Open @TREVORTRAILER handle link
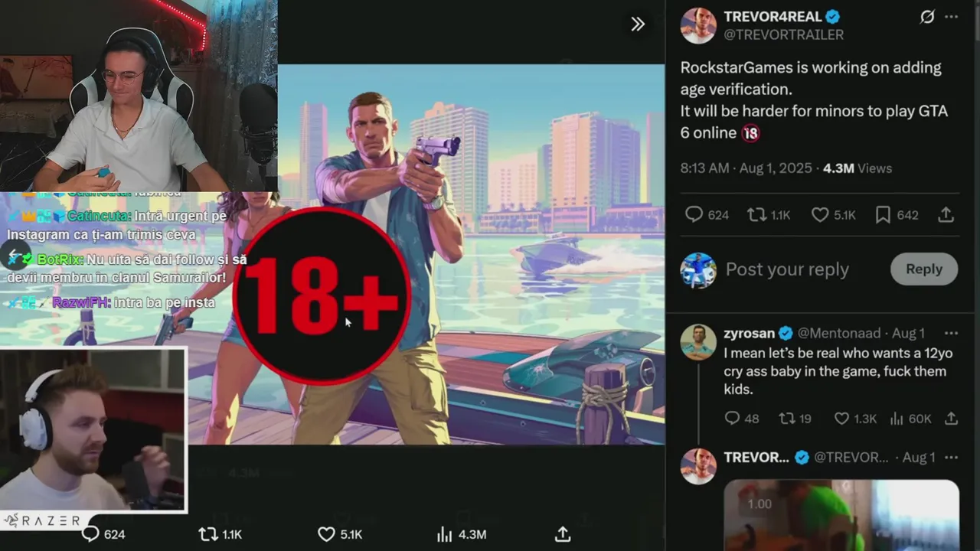The image size is (980, 551). pos(783,35)
